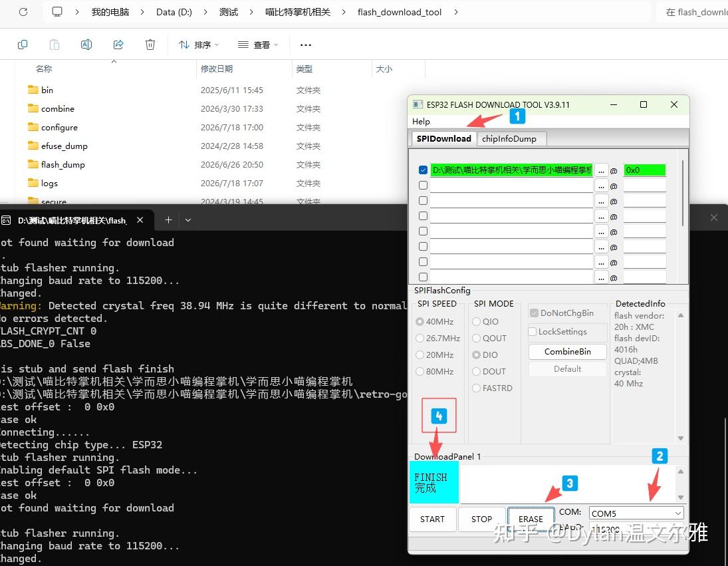Check the second firmware row checkbox
The image size is (728, 566).
tap(423, 186)
